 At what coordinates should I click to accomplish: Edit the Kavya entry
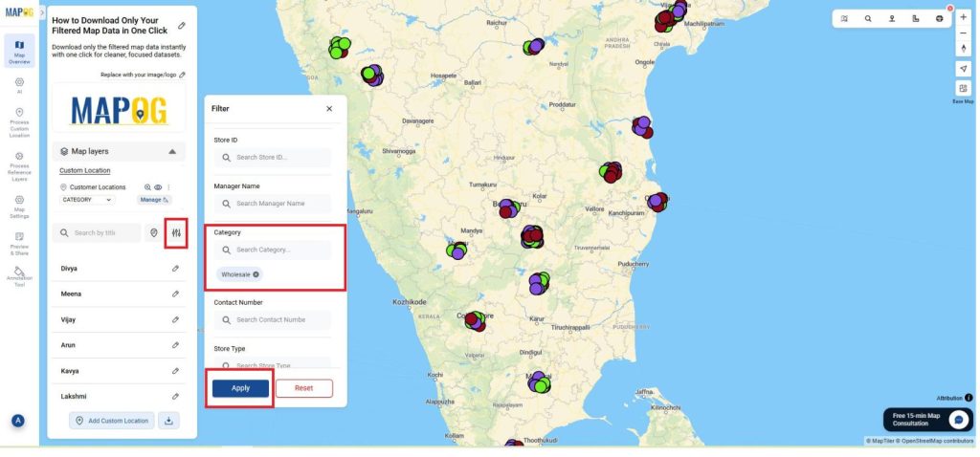pyautogui.click(x=176, y=371)
